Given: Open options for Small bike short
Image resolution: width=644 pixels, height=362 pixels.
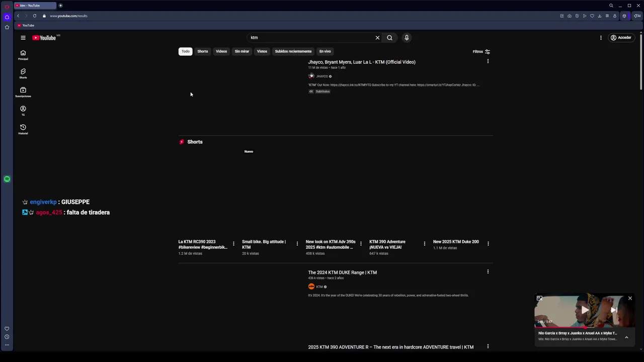Looking at the screenshot, I should [297, 244].
